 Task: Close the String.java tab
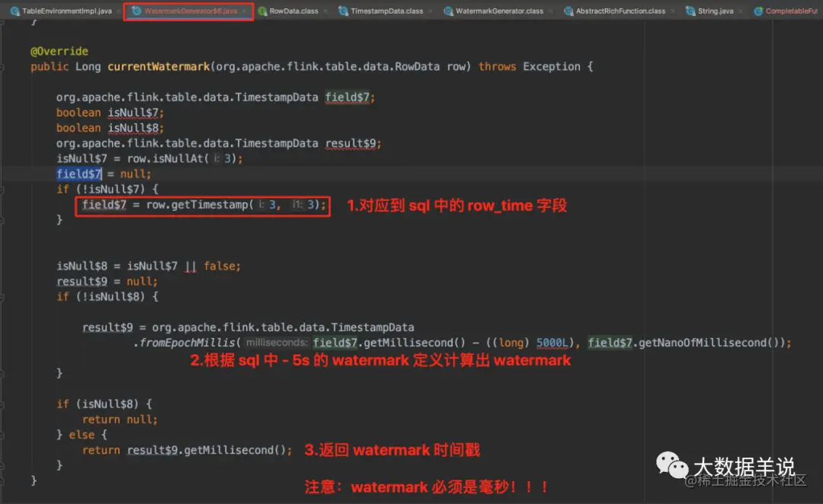click(x=740, y=11)
